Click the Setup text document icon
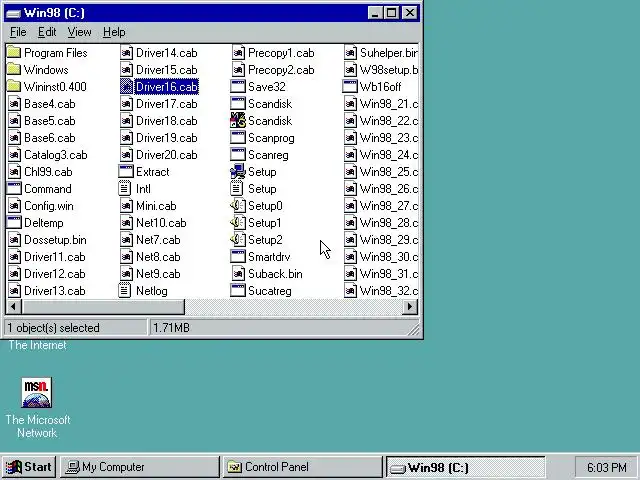640x480 pixels. 237,189
